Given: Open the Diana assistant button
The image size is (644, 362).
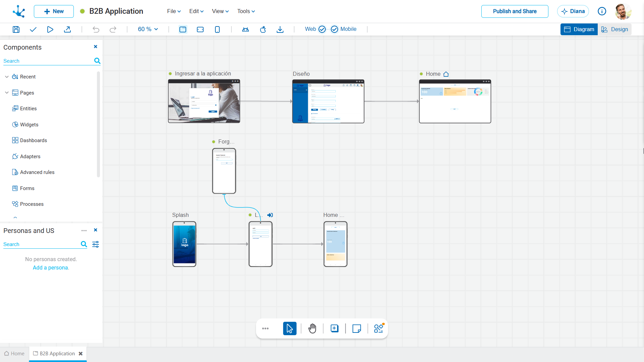Looking at the screenshot, I should 573,11.
